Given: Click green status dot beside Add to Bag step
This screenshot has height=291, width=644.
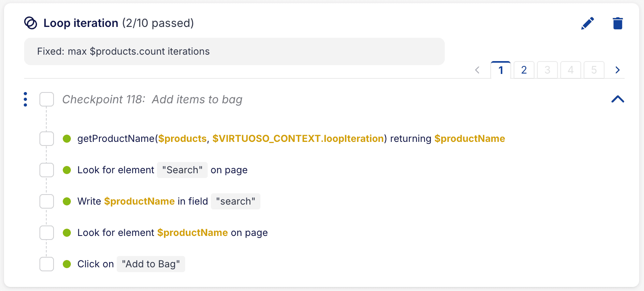Looking at the screenshot, I should coord(67,264).
